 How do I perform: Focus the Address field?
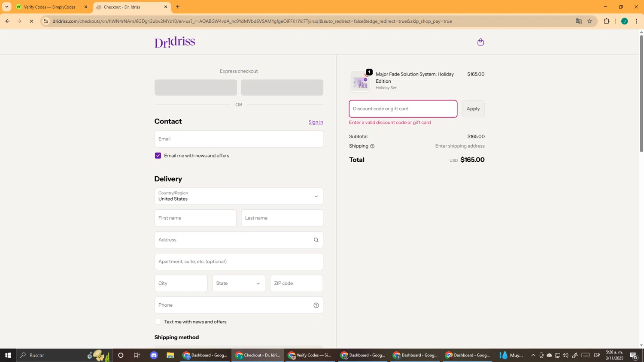239,240
